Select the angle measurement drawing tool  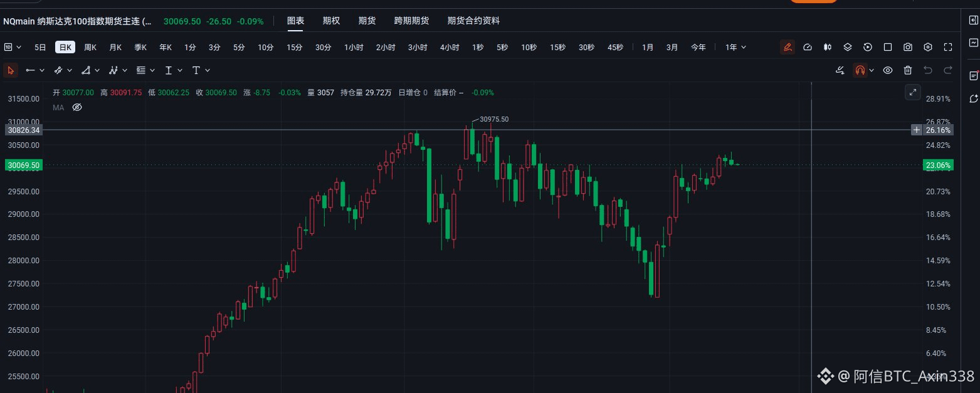(86, 70)
